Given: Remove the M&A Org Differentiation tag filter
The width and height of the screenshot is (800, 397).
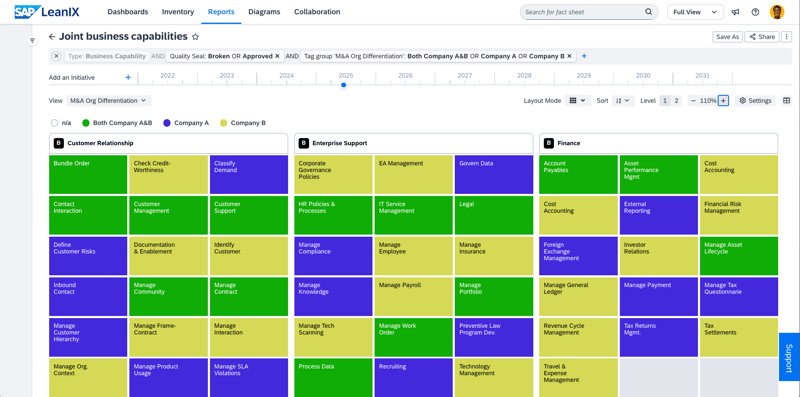Looking at the screenshot, I should click(569, 56).
